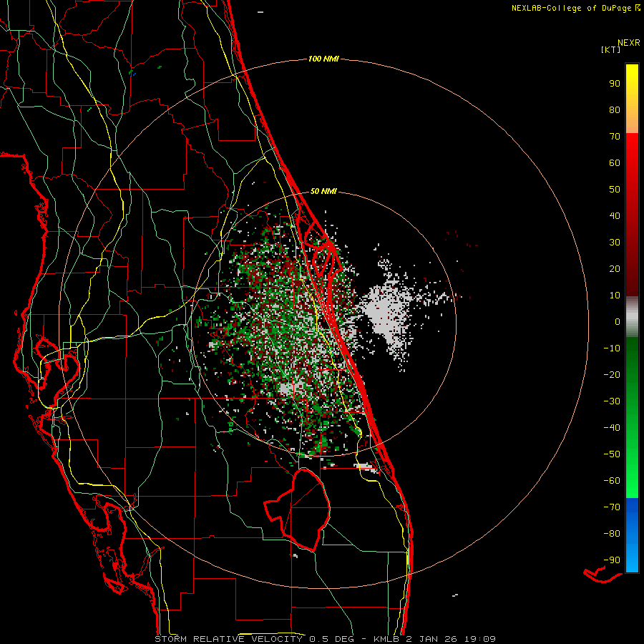Click the -20 value on the velocity scale
The height and width of the screenshot is (644, 644).
point(612,374)
